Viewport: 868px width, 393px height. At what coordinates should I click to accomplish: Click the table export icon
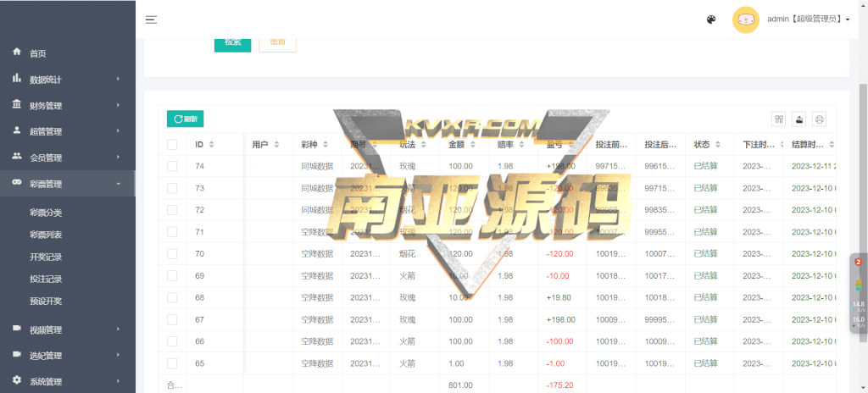coord(799,119)
